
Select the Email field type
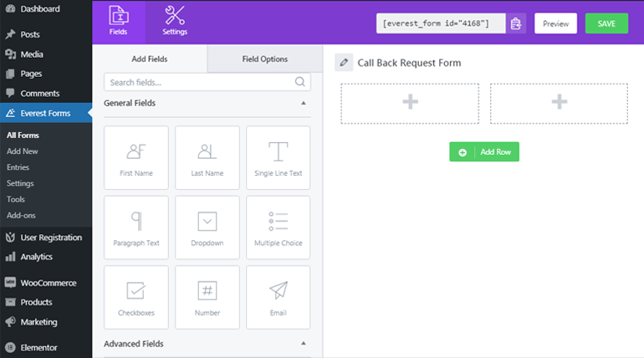click(x=278, y=297)
